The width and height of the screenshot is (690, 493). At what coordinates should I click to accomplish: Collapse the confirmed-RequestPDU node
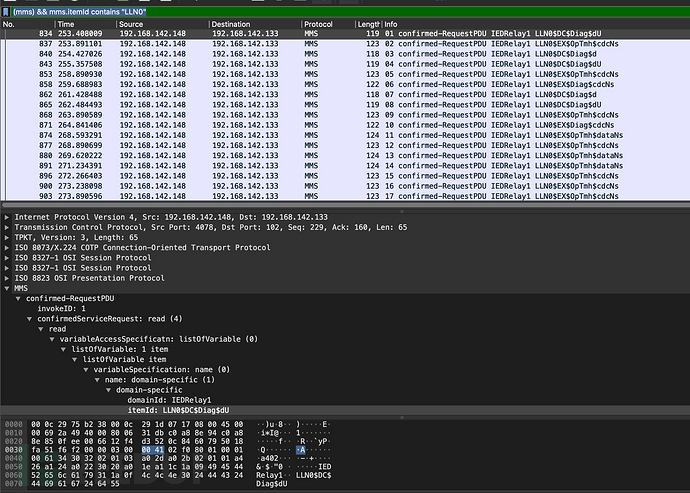[18, 298]
